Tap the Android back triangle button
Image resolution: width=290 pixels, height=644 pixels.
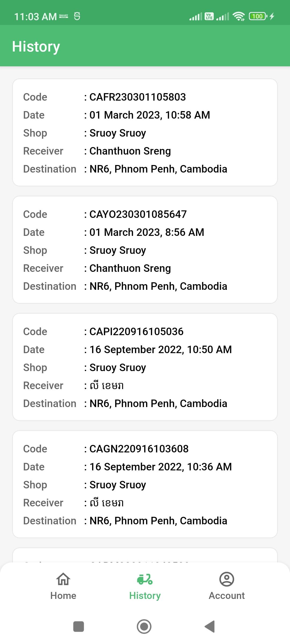pyautogui.click(x=210, y=627)
